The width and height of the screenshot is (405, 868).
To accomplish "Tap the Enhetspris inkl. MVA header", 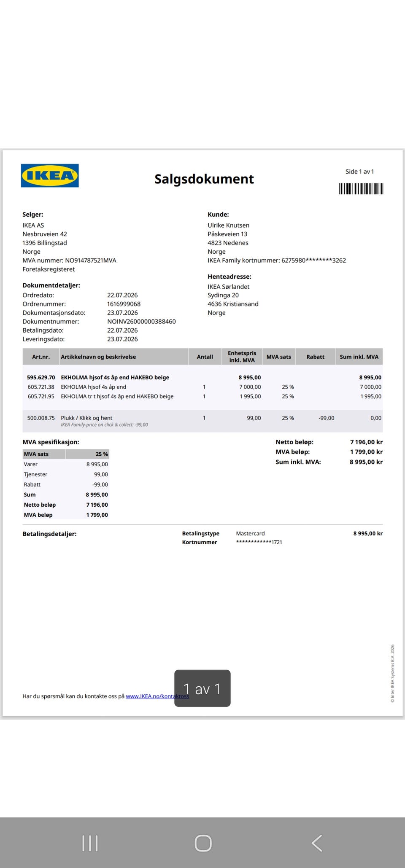I will coord(242,357).
